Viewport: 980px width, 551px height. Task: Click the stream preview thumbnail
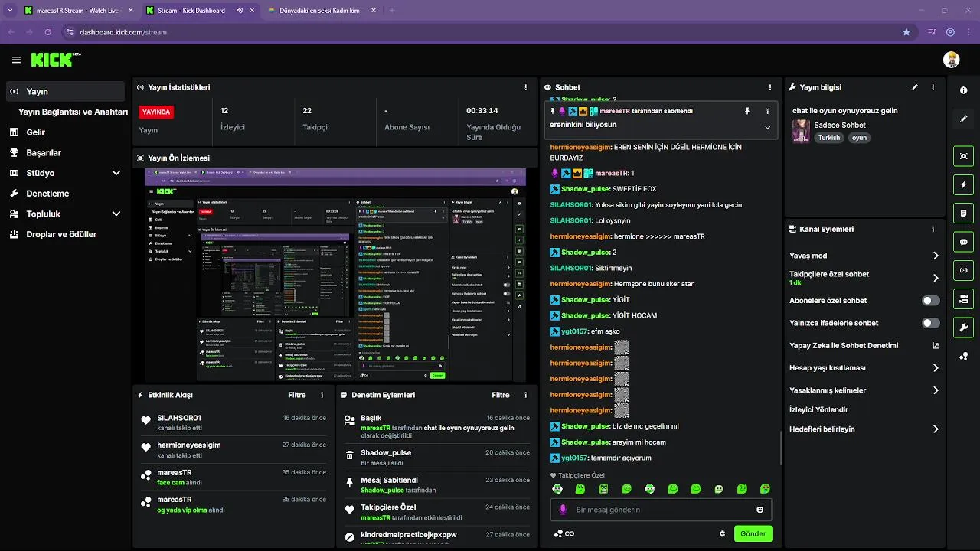[335, 275]
